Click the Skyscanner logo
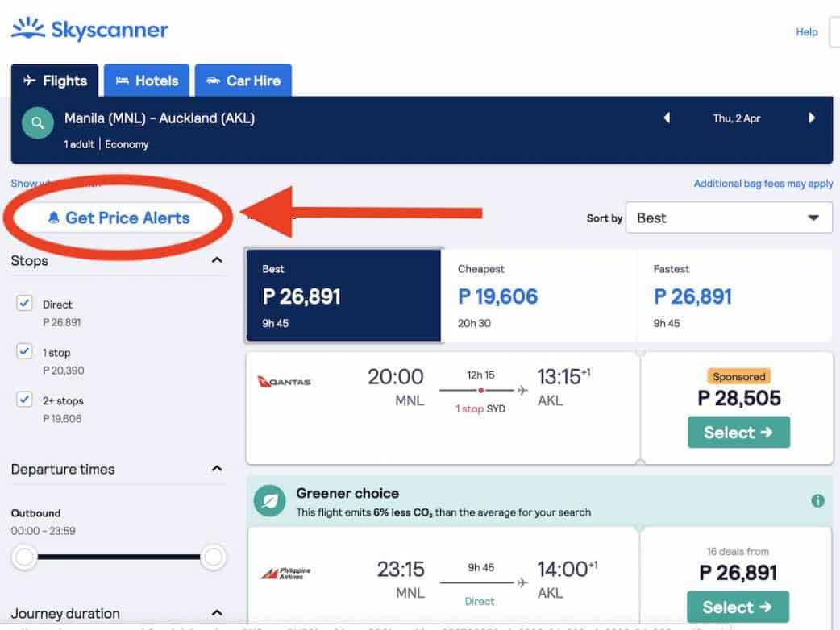This screenshot has height=630, width=840. click(x=89, y=31)
